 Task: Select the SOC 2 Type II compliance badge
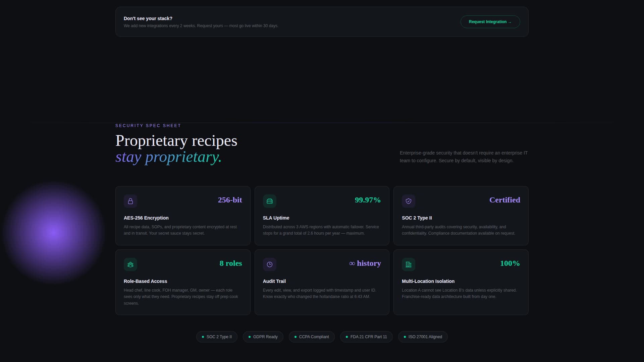[x=217, y=337]
